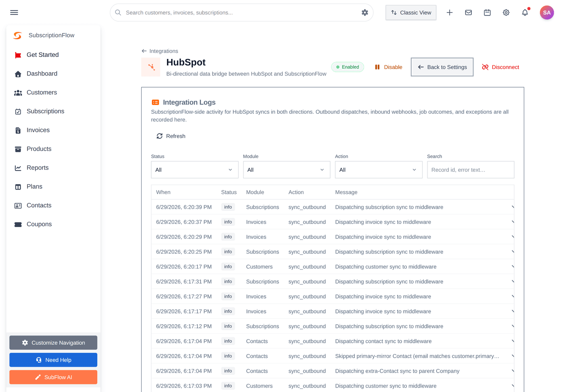Switch to Classic View
This screenshot has height=392, width=565.
tap(411, 13)
